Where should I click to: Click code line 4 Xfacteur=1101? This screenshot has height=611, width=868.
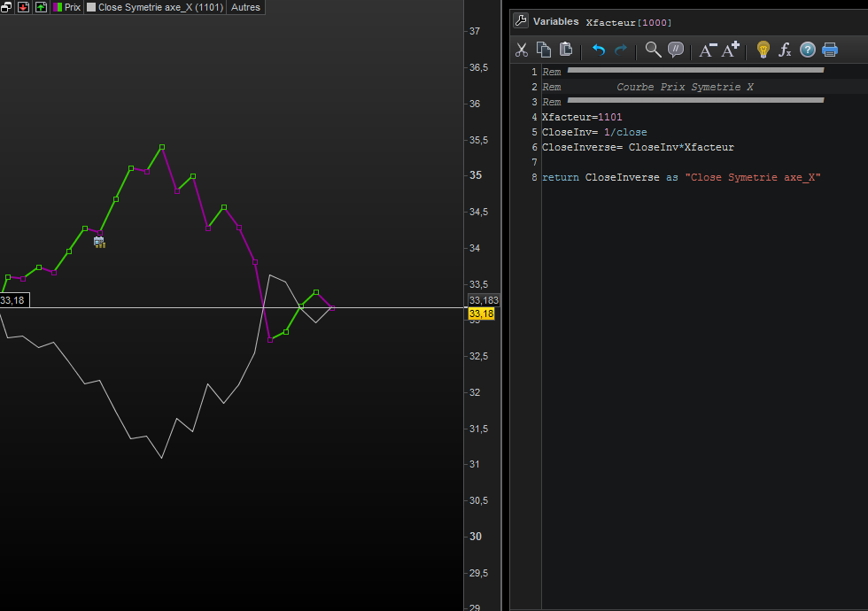(582, 117)
